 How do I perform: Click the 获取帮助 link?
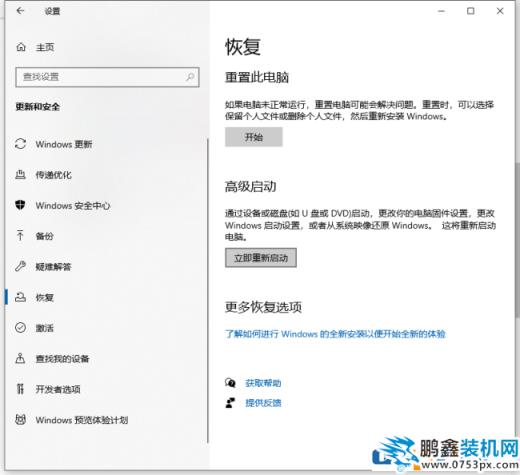click(263, 383)
